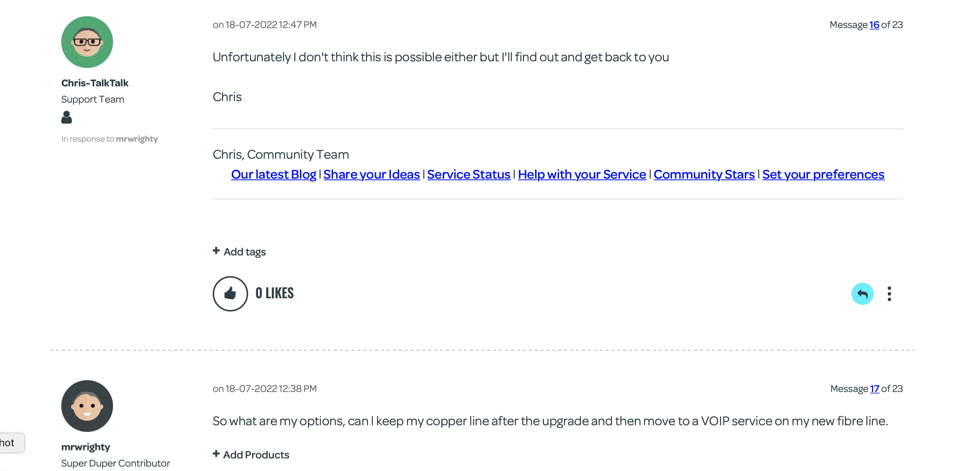Click the plus icon beside Add tags
The image size is (980, 471).
click(216, 251)
